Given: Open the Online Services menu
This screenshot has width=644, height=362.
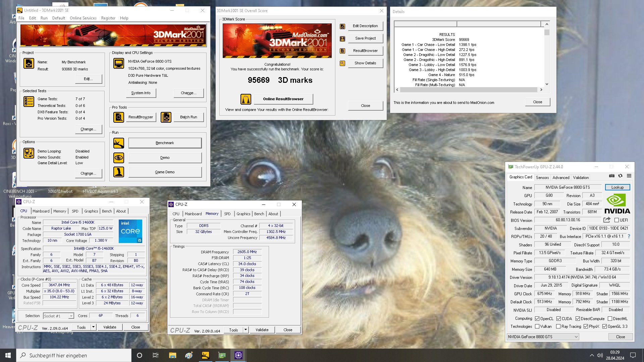Looking at the screenshot, I should coord(83,18).
